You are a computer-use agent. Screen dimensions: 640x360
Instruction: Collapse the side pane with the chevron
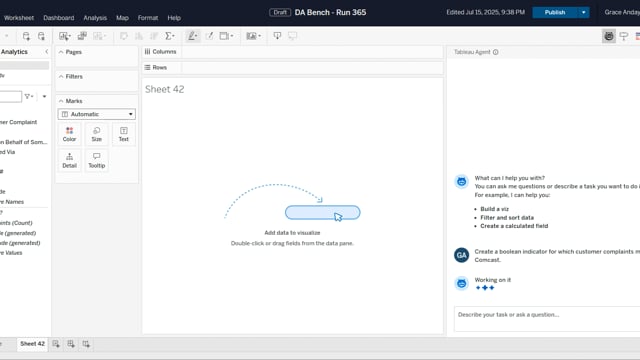coord(47,52)
